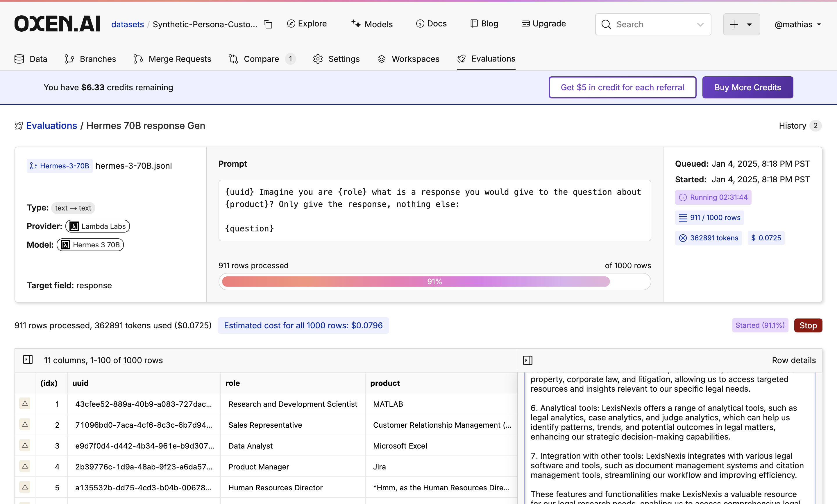Click the tokens icon badge showing 362891 tokens
Image resolution: width=837 pixels, height=504 pixels.
pyautogui.click(x=708, y=238)
